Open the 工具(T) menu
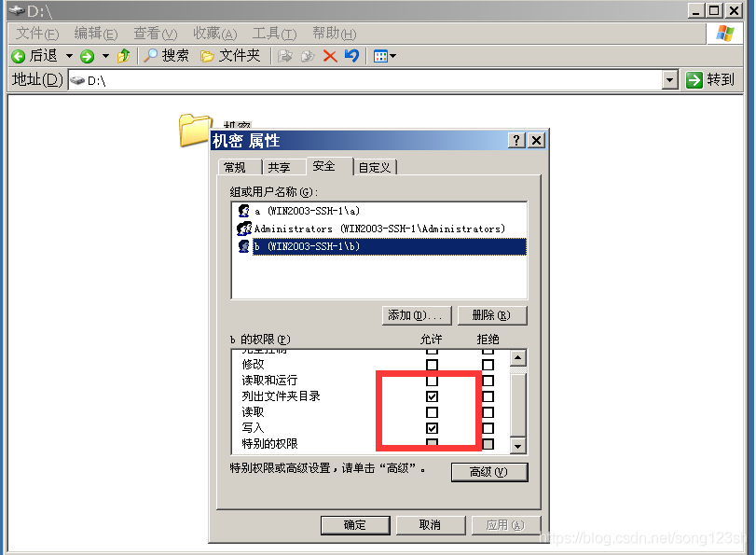The image size is (756, 555). pyautogui.click(x=274, y=34)
